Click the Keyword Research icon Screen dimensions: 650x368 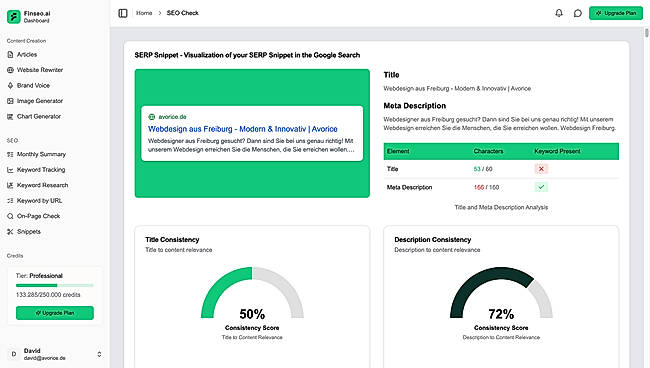[x=10, y=185]
